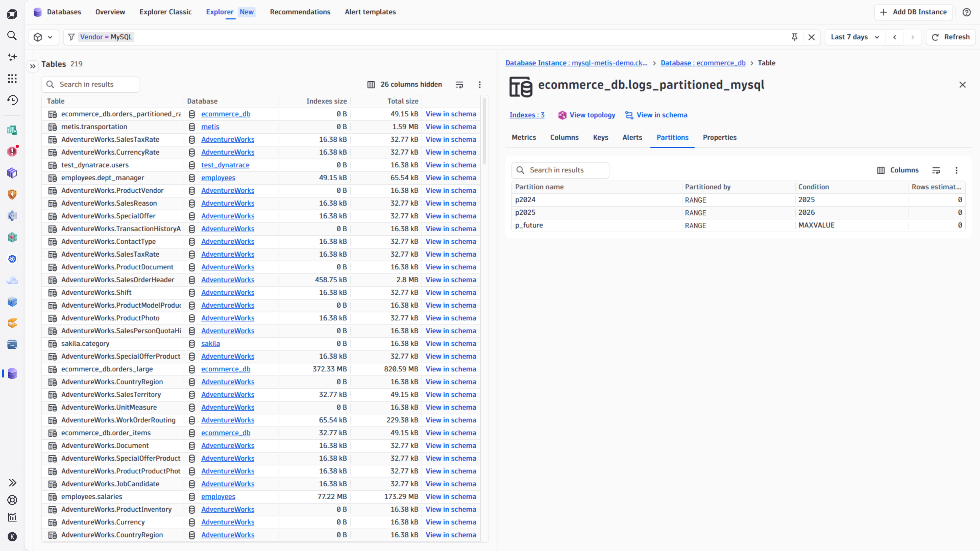Open the sidebar search icon

tap(12, 36)
